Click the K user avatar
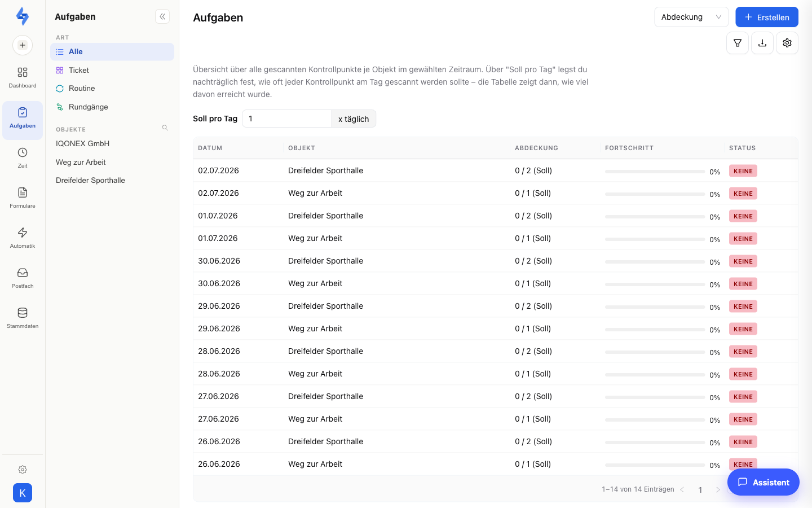This screenshot has height=508, width=812. pyautogui.click(x=23, y=493)
